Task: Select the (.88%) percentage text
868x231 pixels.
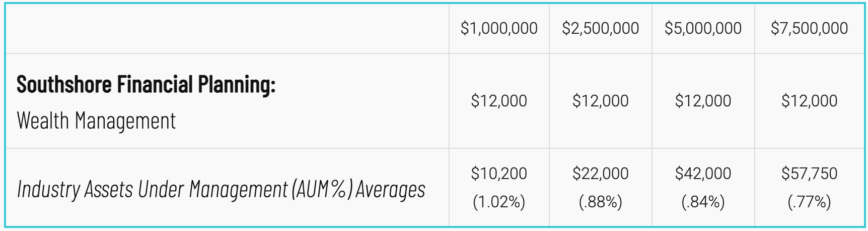Action: click(601, 202)
